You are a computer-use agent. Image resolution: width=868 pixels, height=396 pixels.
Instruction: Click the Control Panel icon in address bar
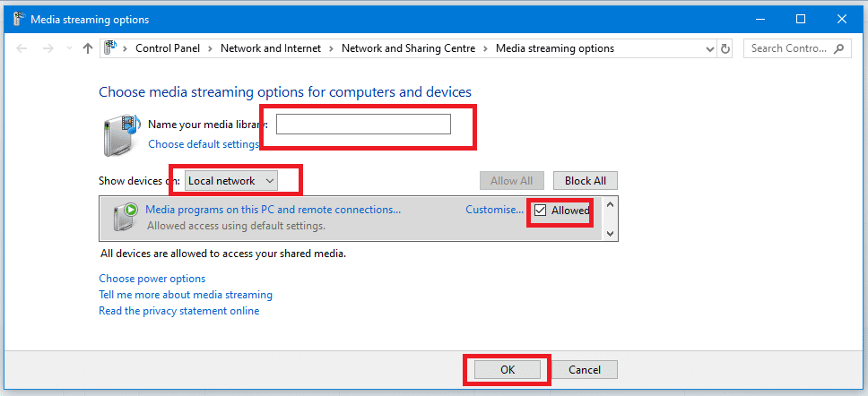click(x=111, y=48)
